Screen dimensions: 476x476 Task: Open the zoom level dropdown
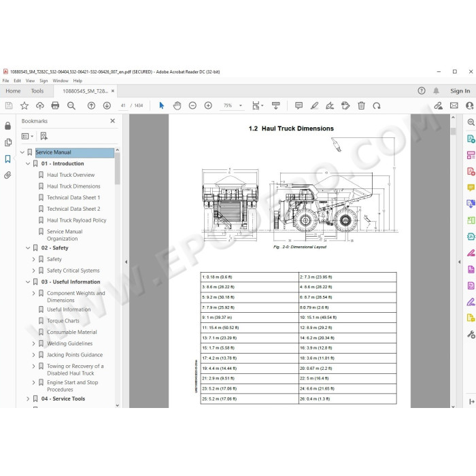click(241, 105)
